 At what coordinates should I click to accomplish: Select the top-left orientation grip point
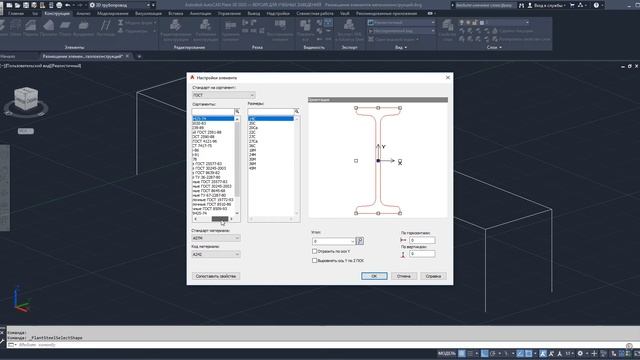[356, 108]
